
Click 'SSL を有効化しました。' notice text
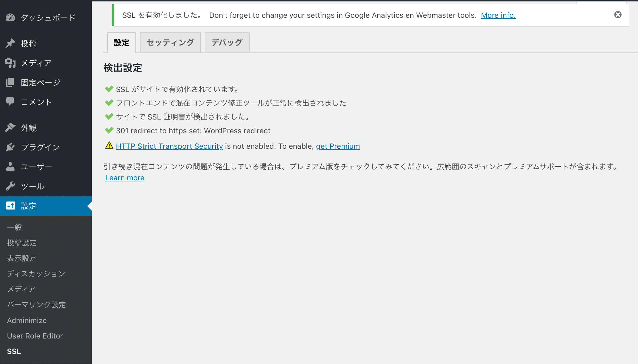pyautogui.click(x=163, y=15)
